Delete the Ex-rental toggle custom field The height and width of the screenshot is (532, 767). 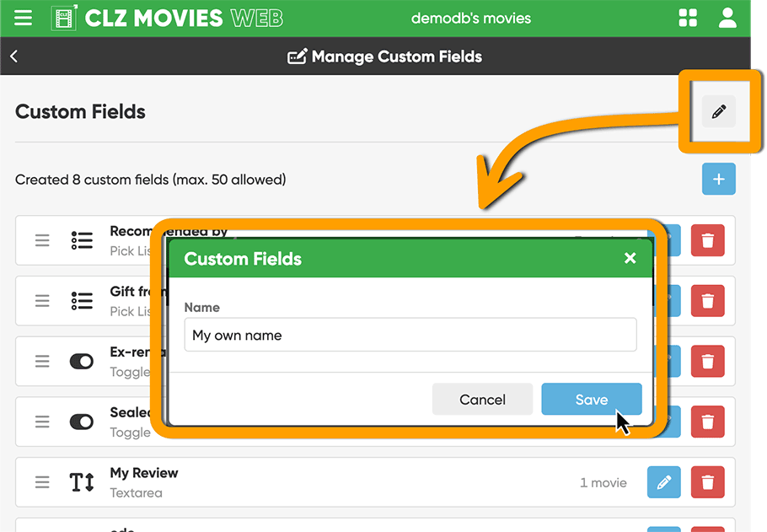point(707,362)
